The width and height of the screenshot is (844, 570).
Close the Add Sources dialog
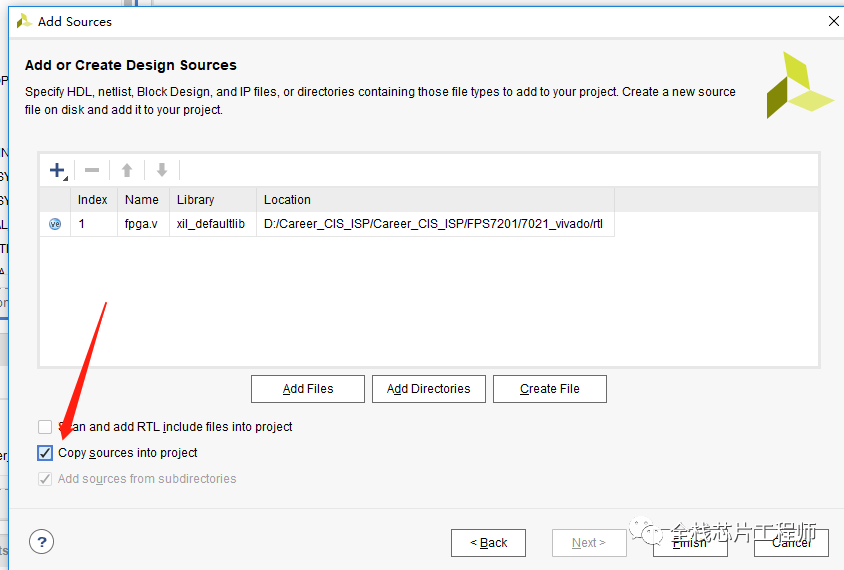click(833, 21)
